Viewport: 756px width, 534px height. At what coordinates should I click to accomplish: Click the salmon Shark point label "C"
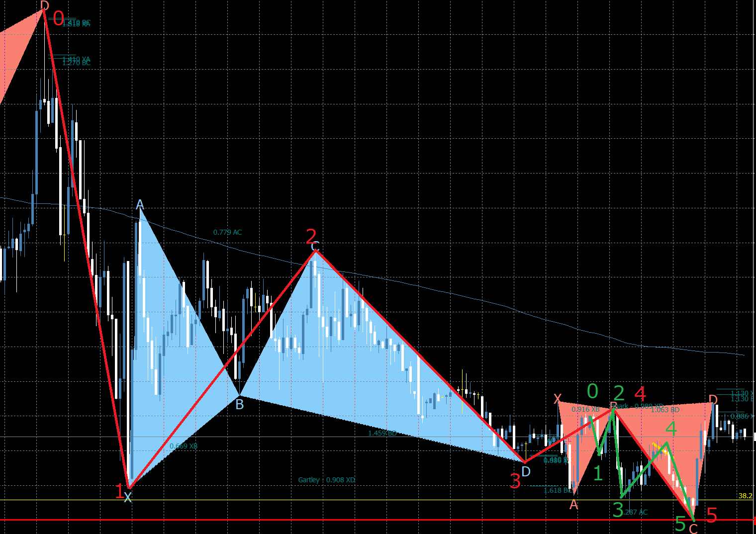[x=693, y=529]
